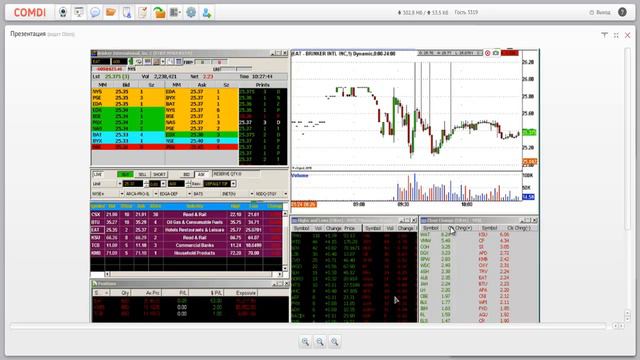Screen dimensions: 640x360
Task: Click the Bid column header
Action: click(126, 85)
